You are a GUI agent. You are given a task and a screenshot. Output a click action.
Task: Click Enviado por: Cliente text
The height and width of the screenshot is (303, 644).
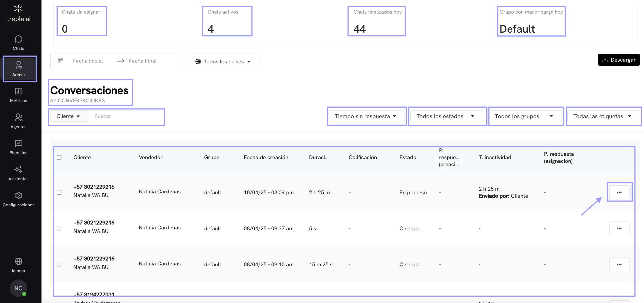pyautogui.click(x=503, y=196)
